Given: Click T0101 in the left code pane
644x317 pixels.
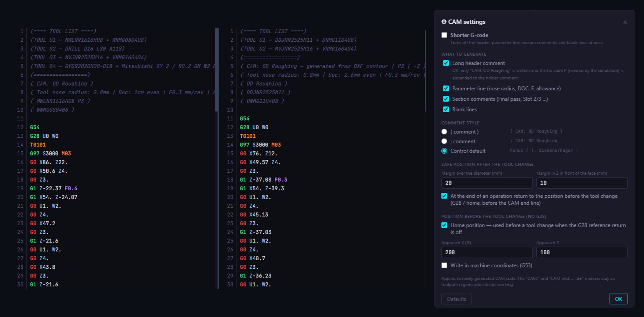Looking at the screenshot, I should point(38,145).
